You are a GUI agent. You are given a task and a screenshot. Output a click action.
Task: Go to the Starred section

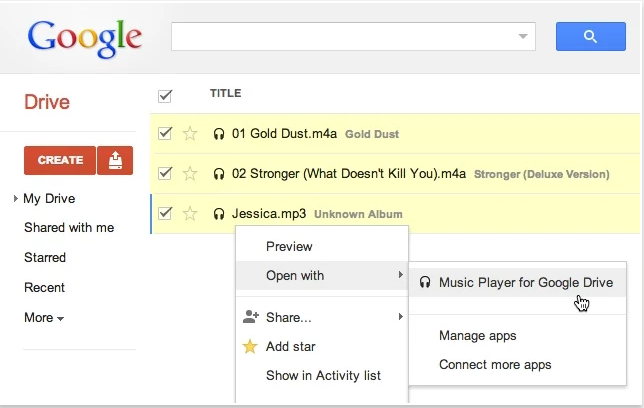pyautogui.click(x=45, y=257)
